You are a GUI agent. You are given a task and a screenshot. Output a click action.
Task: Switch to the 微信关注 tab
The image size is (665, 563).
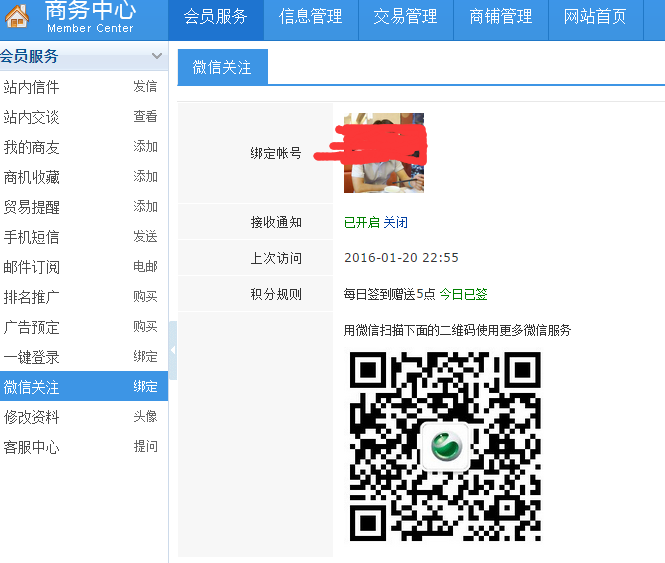click(x=222, y=67)
